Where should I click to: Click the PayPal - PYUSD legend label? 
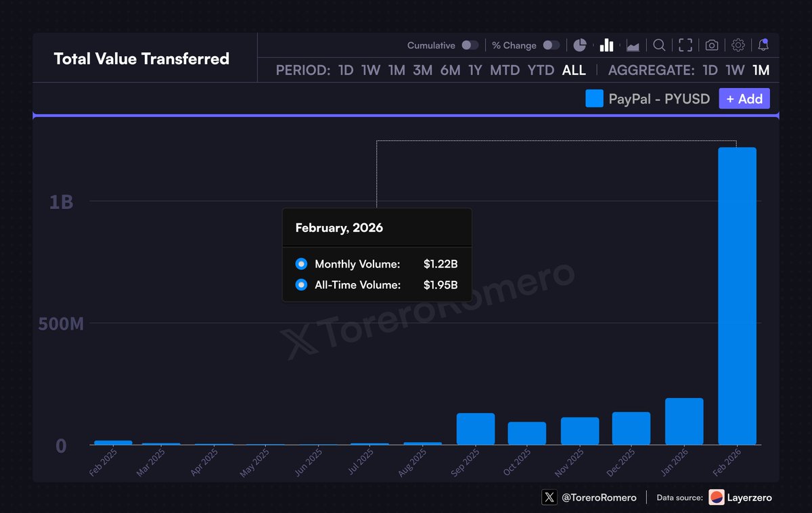pos(659,99)
